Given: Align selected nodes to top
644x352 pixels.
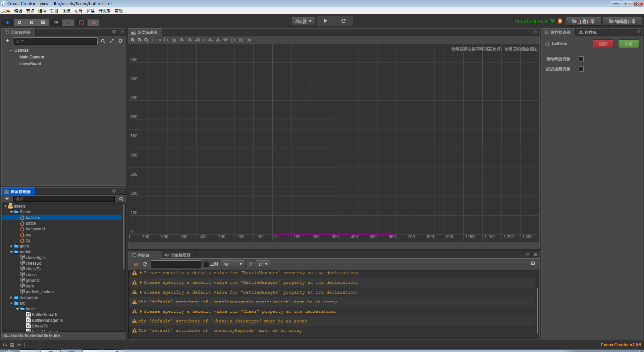Looking at the screenshot, I should point(159,40).
